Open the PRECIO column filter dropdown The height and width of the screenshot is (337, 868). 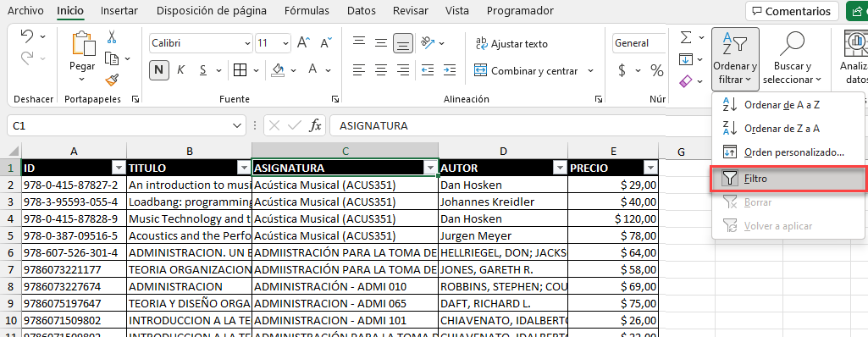click(x=650, y=168)
